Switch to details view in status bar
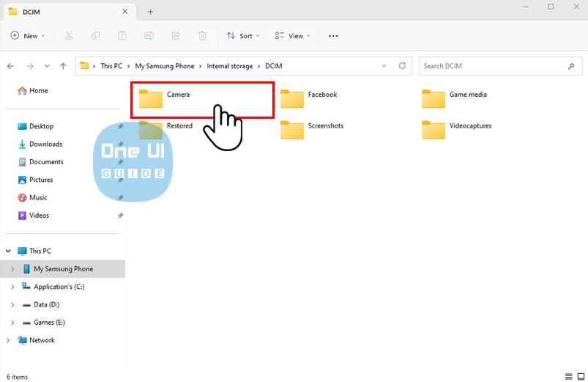 click(568, 376)
